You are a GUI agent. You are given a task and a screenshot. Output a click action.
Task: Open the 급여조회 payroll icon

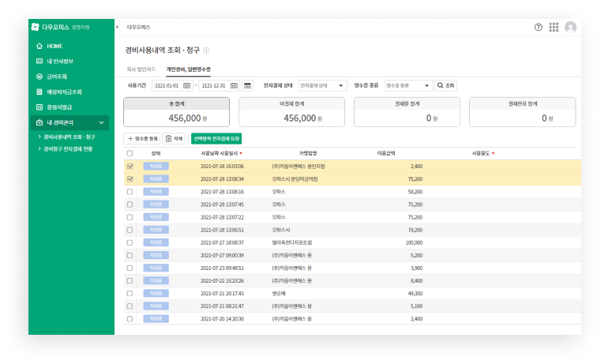(39, 77)
